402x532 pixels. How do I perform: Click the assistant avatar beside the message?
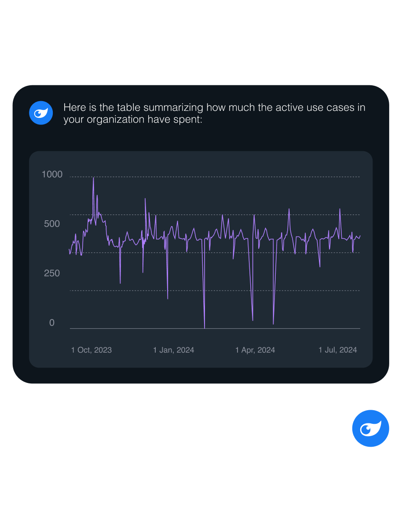click(x=41, y=113)
